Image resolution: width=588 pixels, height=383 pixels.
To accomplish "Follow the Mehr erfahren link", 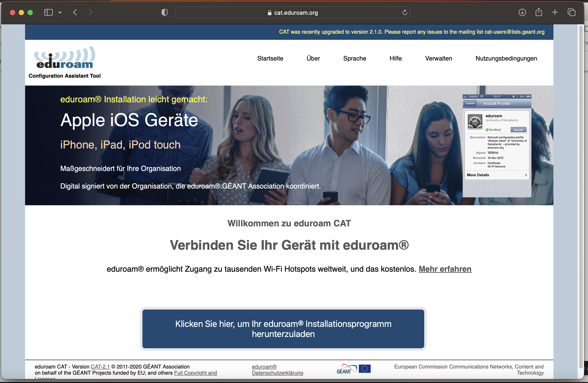I will 445,269.
